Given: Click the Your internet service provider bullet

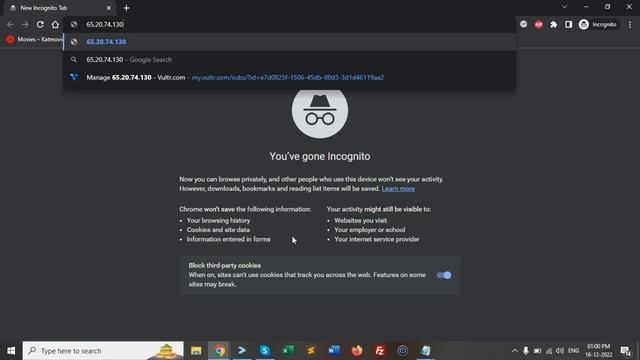Looking at the screenshot, I should point(377,239).
